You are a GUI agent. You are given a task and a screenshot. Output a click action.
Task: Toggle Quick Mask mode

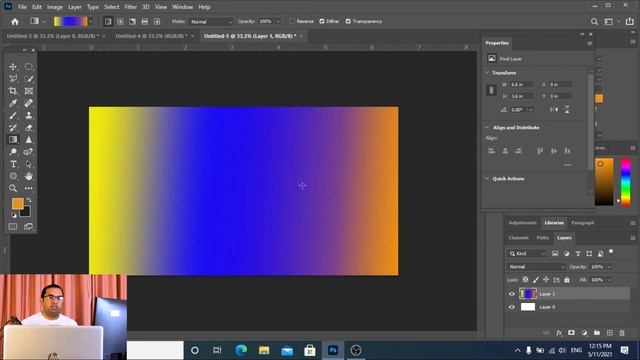point(13,227)
